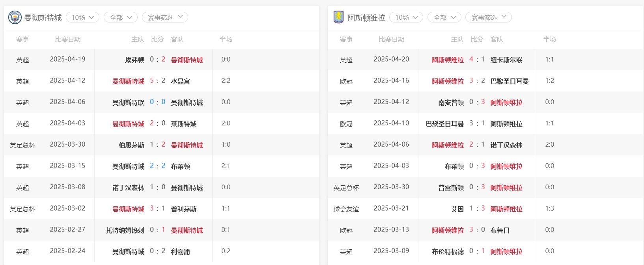Open Aston Villa's 10场 match count dropdown
644x265 pixels.
[x=406, y=17]
